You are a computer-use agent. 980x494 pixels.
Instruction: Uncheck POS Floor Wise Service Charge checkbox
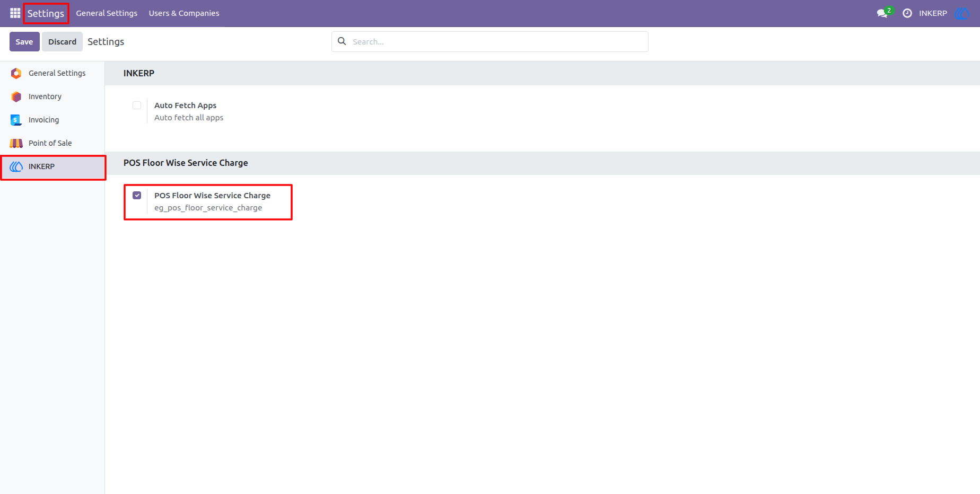point(137,195)
